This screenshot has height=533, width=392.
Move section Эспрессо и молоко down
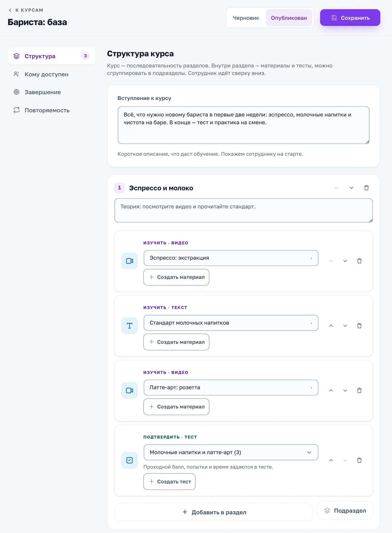click(351, 188)
